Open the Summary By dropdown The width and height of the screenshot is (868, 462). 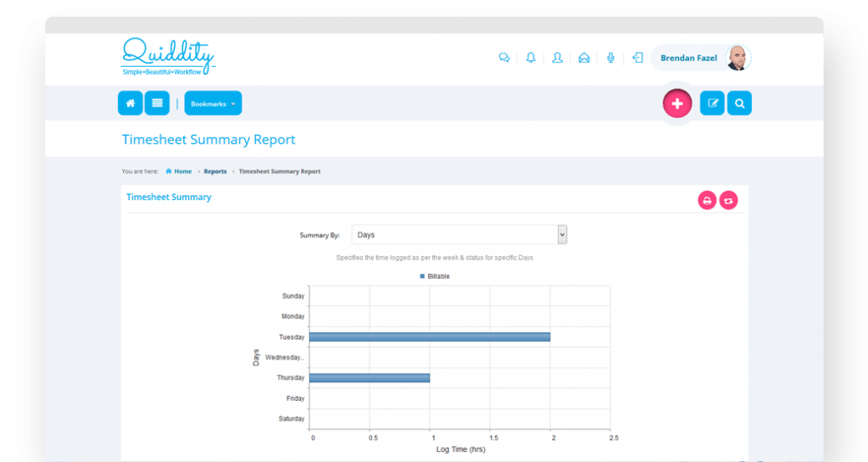(x=459, y=235)
